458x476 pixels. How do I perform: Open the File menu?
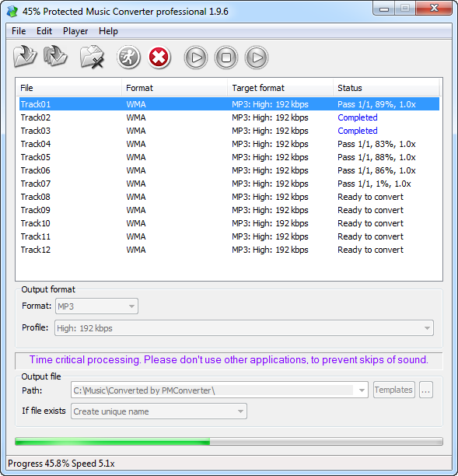pos(19,31)
